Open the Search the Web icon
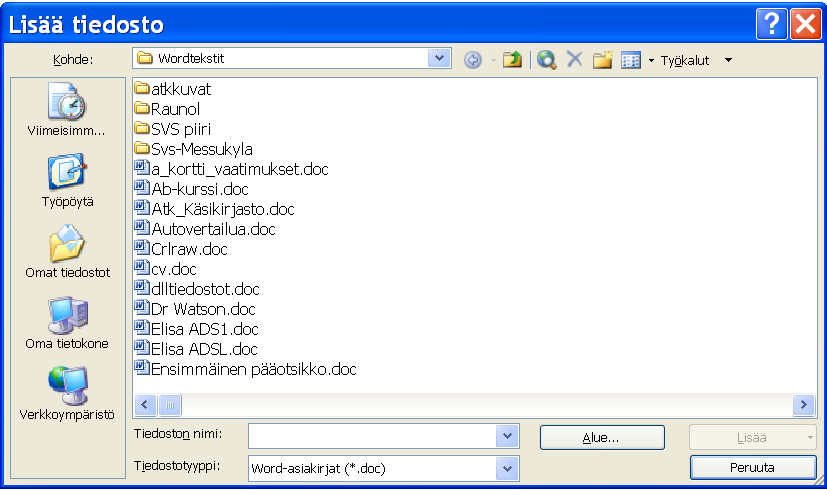 (x=546, y=60)
